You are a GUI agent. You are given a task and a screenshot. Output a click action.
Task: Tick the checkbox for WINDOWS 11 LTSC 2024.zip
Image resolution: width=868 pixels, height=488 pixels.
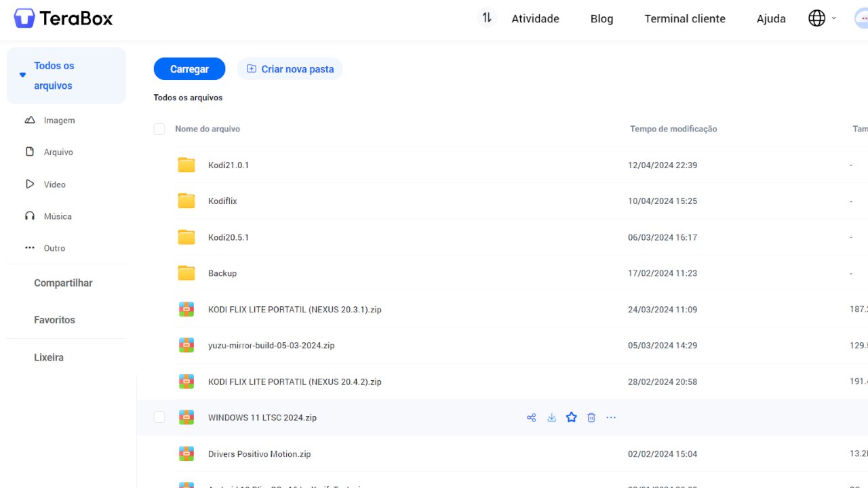tap(159, 418)
